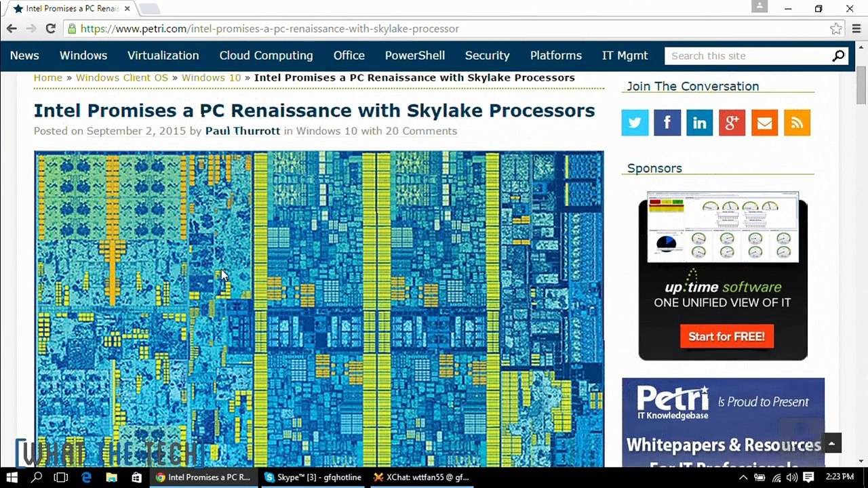Share on Twitter
868x488 pixels.
(635, 123)
